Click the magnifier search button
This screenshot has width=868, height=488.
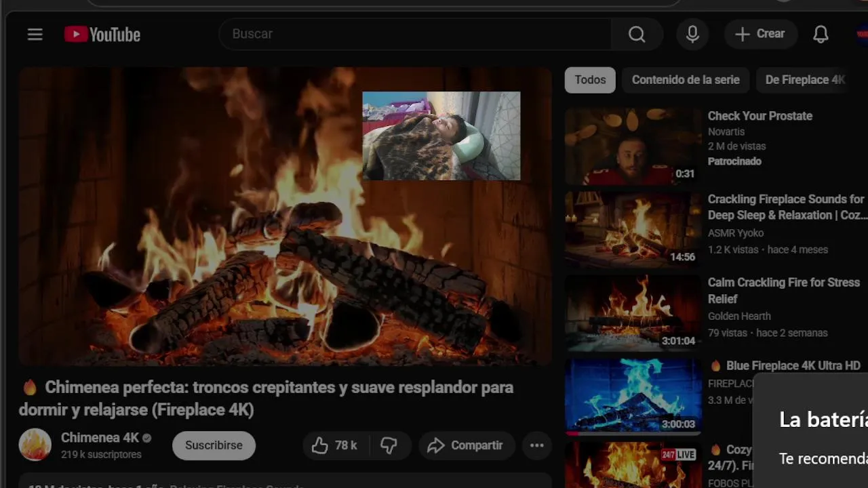pos(637,34)
